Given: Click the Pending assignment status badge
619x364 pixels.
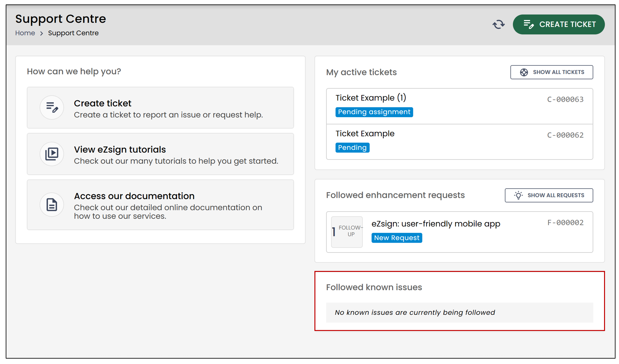Looking at the screenshot, I should [x=374, y=112].
